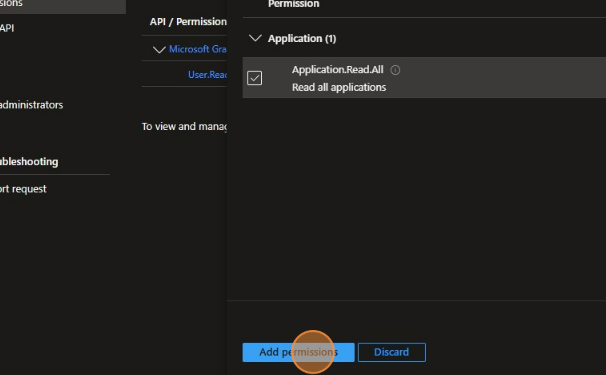This screenshot has width=606, height=375.
Task: Open the Microsoft Graph link
Action: coord(197,49)
